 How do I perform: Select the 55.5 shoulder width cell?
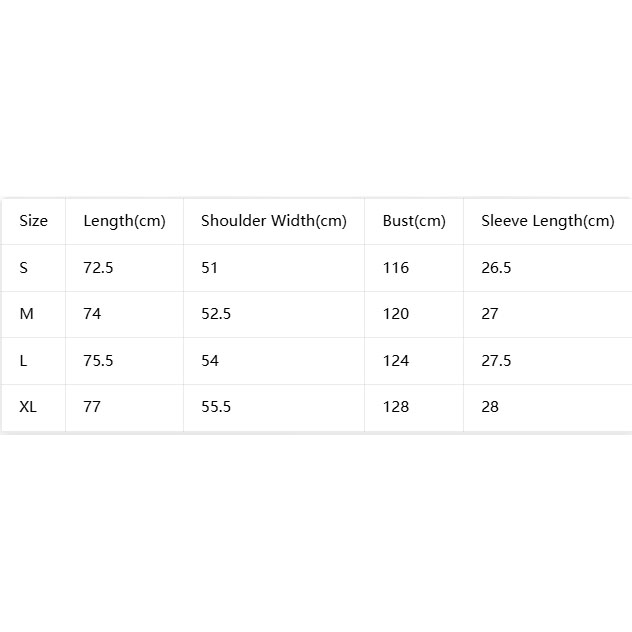[274, 407]
